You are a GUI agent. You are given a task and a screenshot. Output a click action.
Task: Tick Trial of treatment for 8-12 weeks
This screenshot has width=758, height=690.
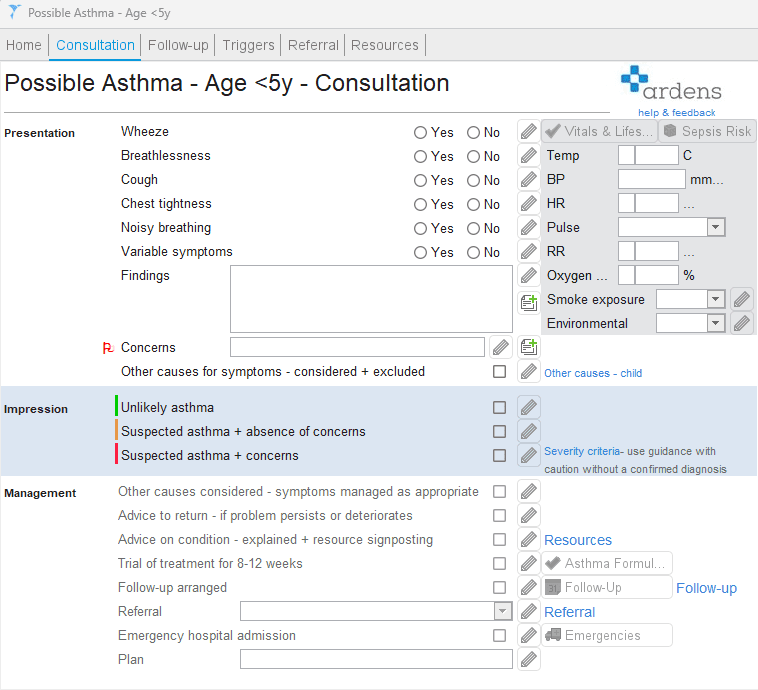tap(499, 563)
